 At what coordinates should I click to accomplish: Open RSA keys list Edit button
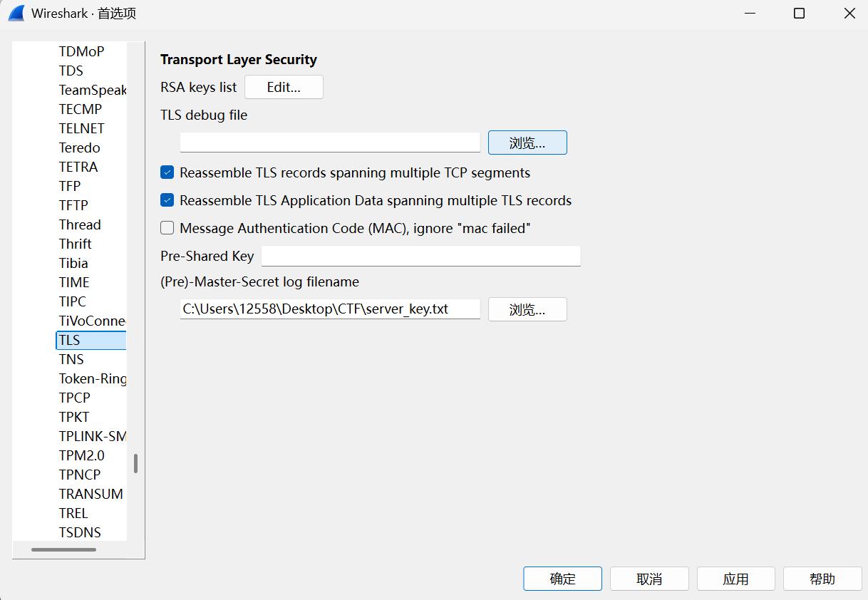coord(284,87)
